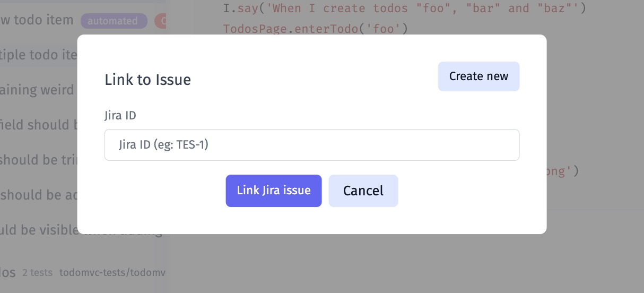Click the orange badge beside automated

coord(160,21)
